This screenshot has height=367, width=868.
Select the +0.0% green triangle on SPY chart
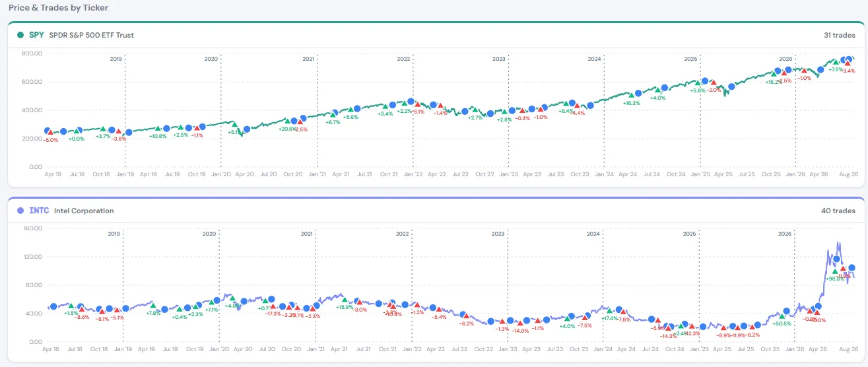coord(75,131)
